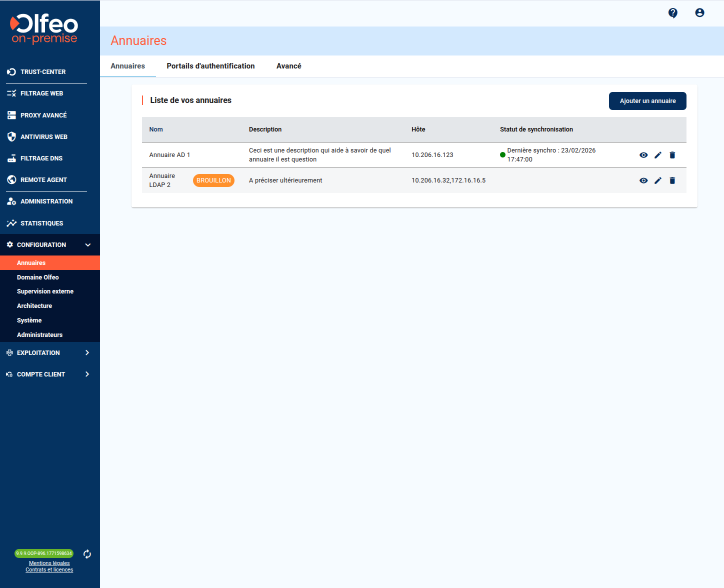The height and width of the screenshot is (588, 724).
Task: View Annuaire AD 1 via eye icon
Action: tap(643, 155)
